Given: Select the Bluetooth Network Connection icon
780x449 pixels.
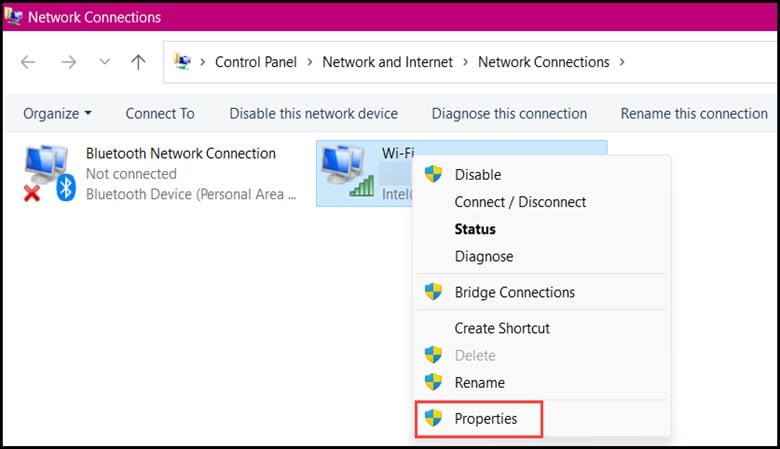Looking at the screenshot, I should tap(49, 173).
